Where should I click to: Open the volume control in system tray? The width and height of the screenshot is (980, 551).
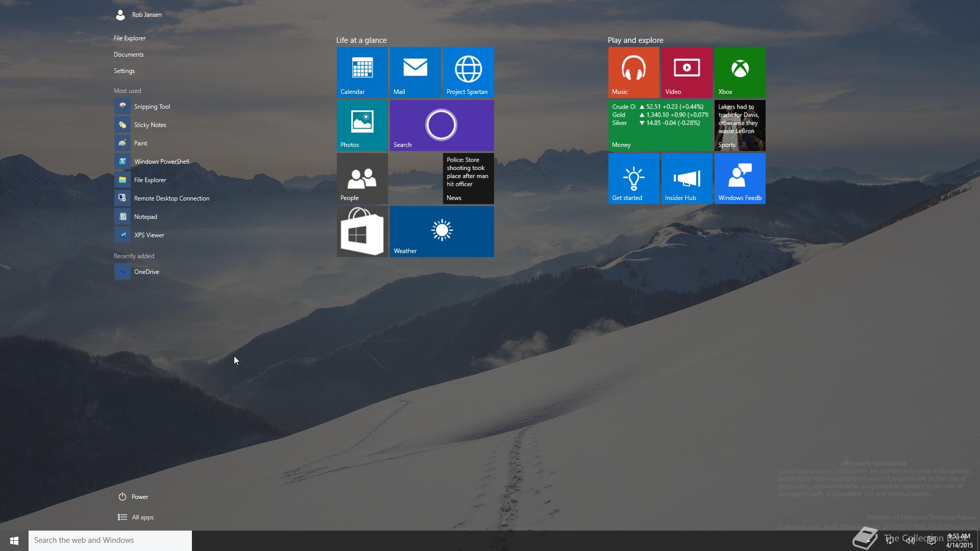click(x=910, y=541)
